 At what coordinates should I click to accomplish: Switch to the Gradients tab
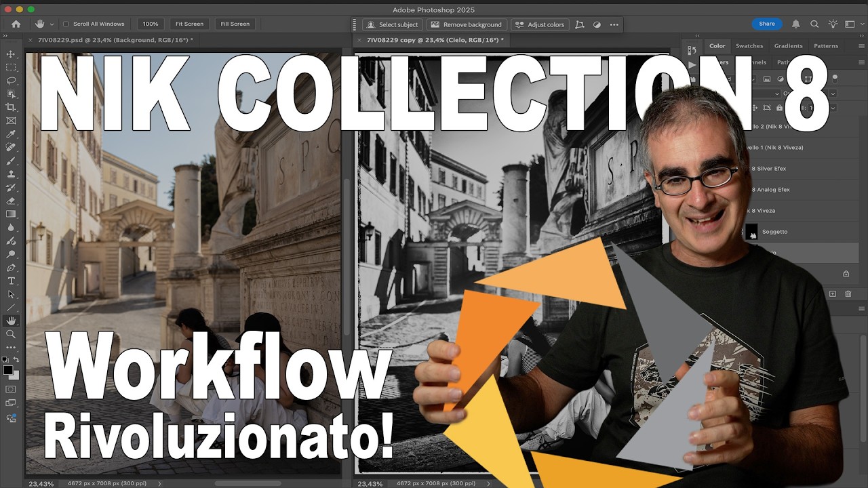click(788, 46)
